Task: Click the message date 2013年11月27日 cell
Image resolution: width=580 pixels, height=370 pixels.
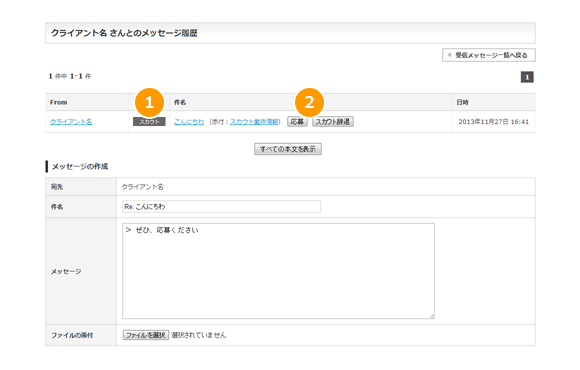Action: pyautogui.click(x=493, y=122)
